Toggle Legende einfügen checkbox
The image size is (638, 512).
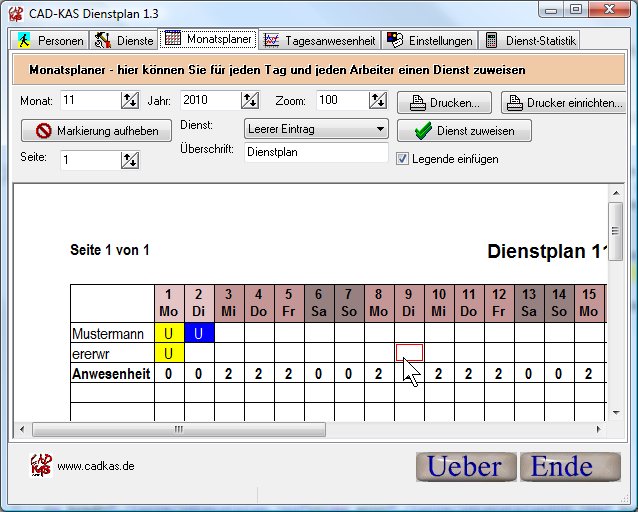[403, 158]
